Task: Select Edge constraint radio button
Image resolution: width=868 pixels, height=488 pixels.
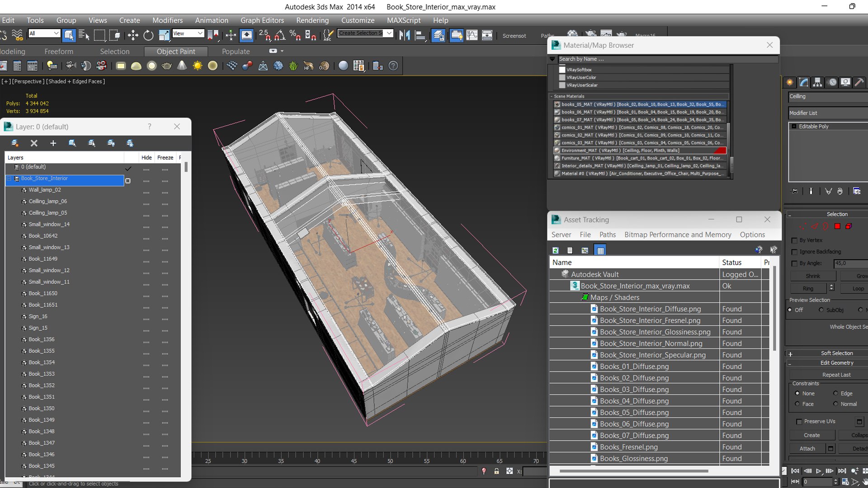Action: [835, 394]
